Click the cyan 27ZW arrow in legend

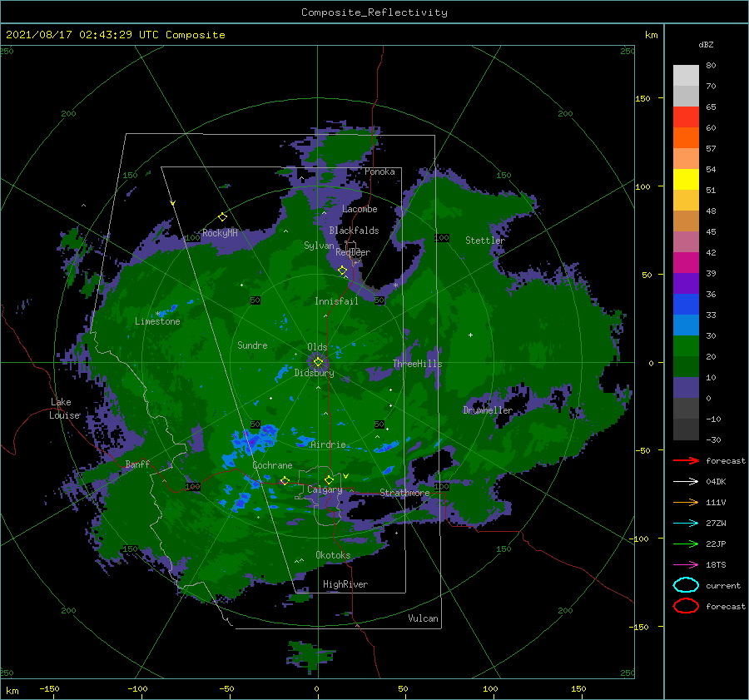pos(686,524)
